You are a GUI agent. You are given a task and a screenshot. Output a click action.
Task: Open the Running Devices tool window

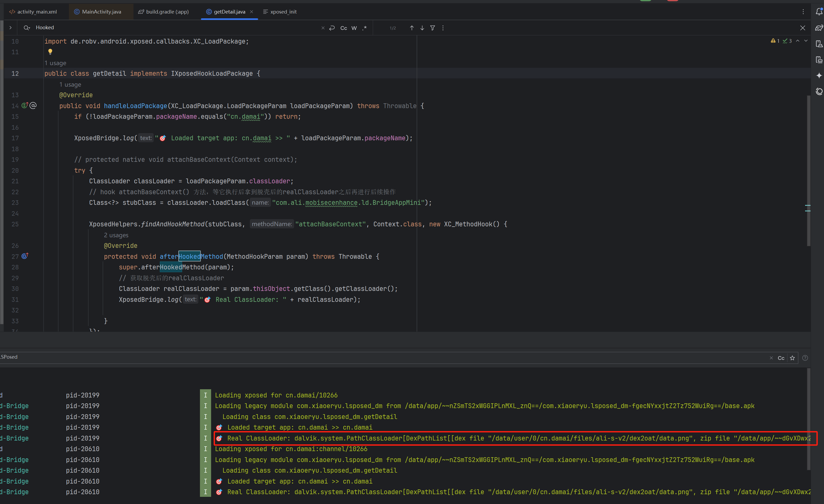click(x=819, y=60)
